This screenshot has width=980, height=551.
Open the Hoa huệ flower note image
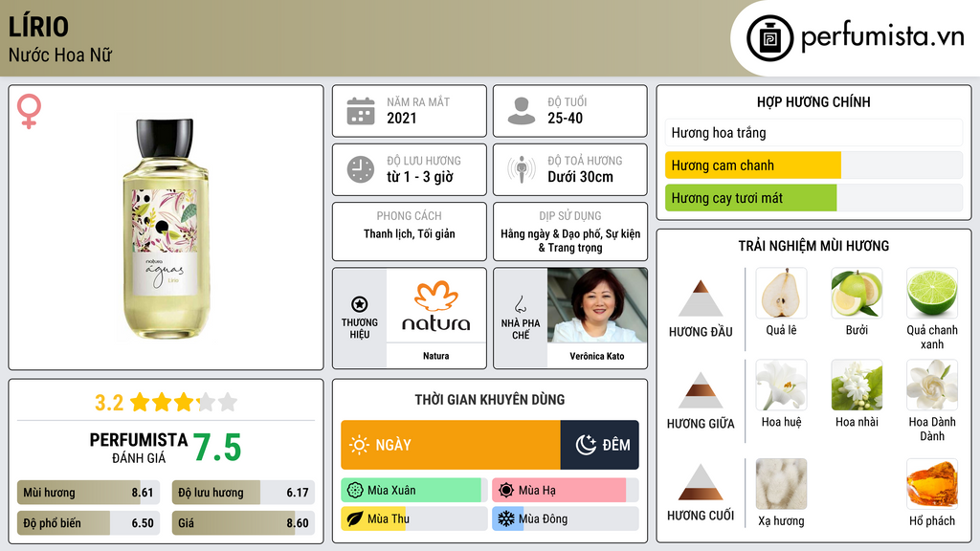click(x=781, y=385)
